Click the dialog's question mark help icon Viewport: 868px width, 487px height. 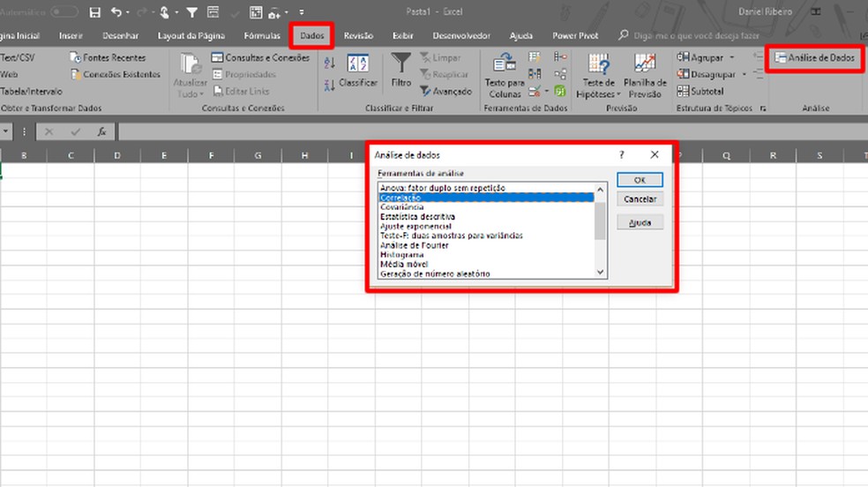coord(622,155)
